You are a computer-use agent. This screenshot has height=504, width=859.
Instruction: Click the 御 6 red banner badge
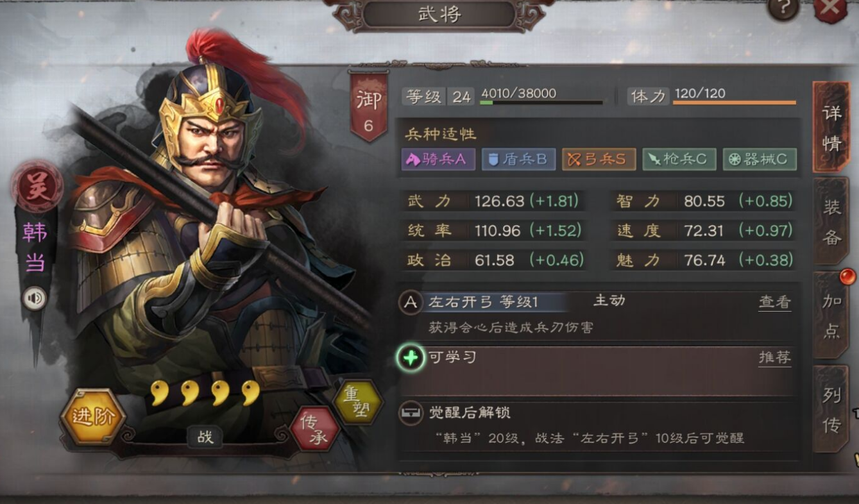[368, 106]
